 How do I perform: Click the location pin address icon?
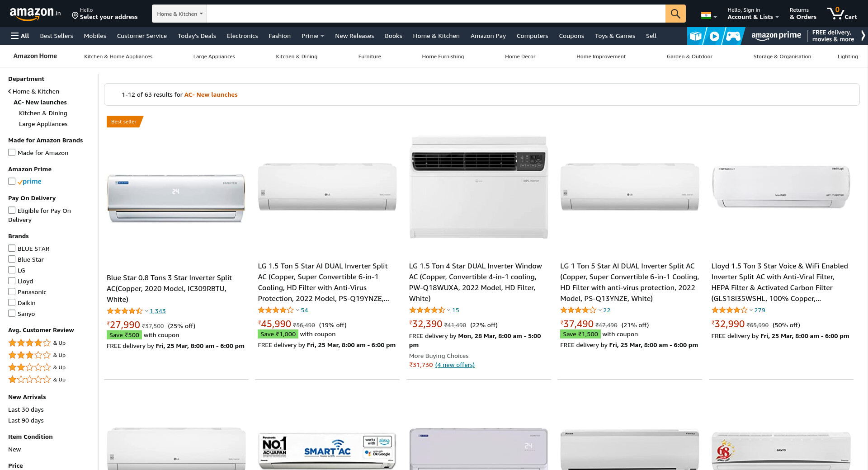click(x=75, y=16)
